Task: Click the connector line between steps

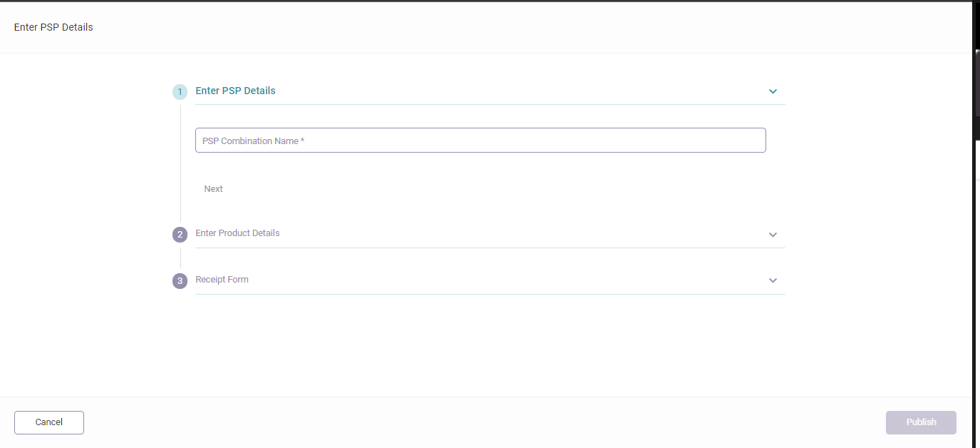Action: point(179,163)
